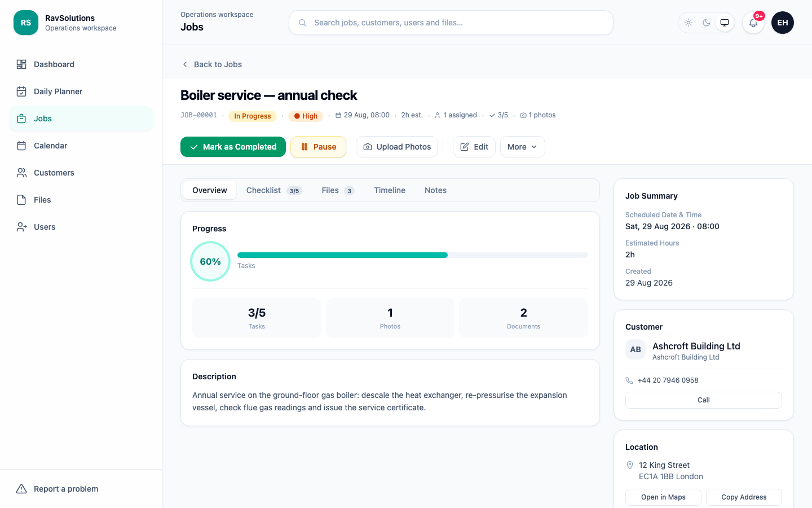Open the EH user avatar menu
Image resolution: width=812 pixels, height=508 pixels.
[x=783, y=23]
